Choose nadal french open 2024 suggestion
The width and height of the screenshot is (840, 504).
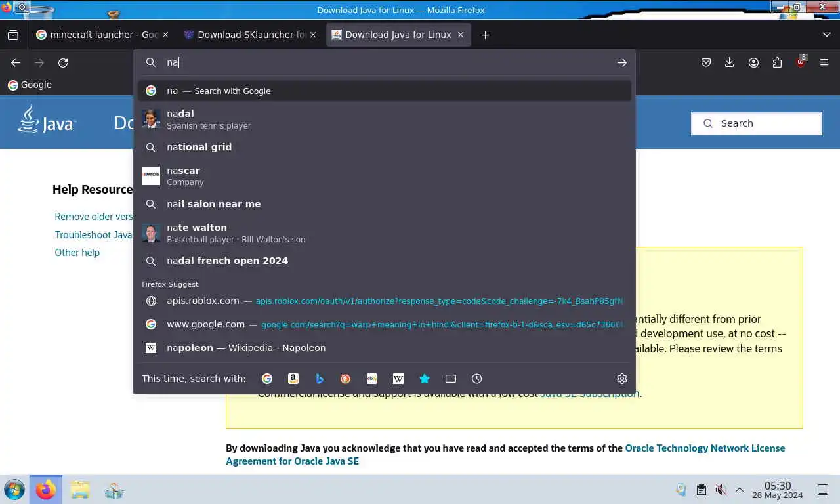coord(385,261)
